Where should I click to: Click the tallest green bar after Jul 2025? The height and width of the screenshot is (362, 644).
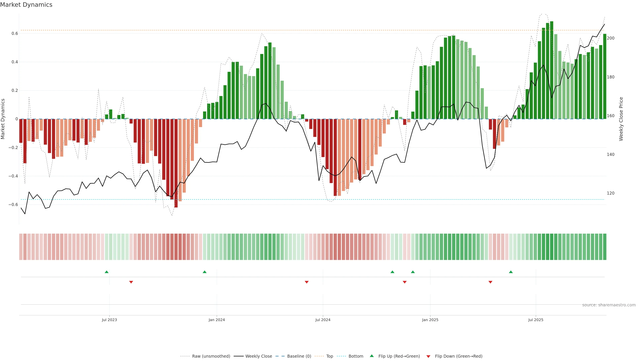point(551,70)
